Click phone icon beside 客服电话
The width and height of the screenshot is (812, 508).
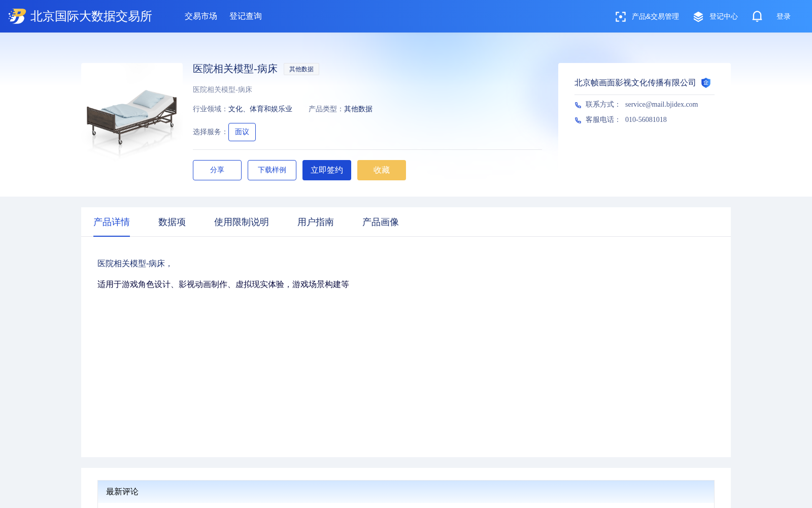coord(578,120)
